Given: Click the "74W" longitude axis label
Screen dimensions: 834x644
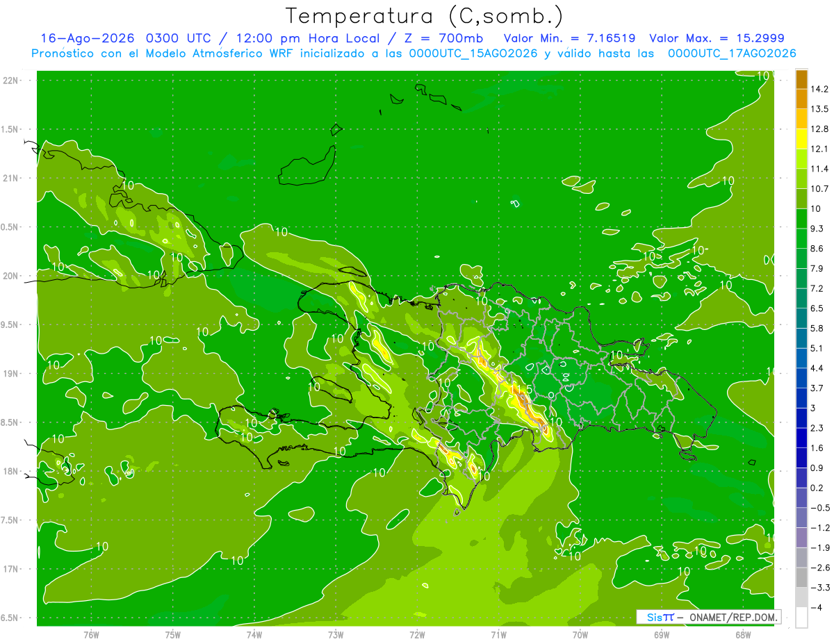Looking at the screenshot, I should pyautogui.click(x=254, y=635).
